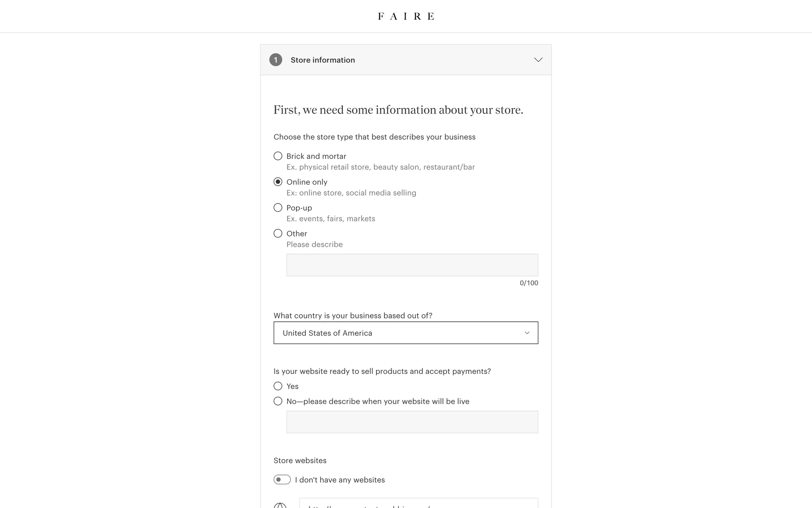Select the Online only radio button
Image resolution: width=812 pixels, height=508 pixels.
(x=278, y=182)
